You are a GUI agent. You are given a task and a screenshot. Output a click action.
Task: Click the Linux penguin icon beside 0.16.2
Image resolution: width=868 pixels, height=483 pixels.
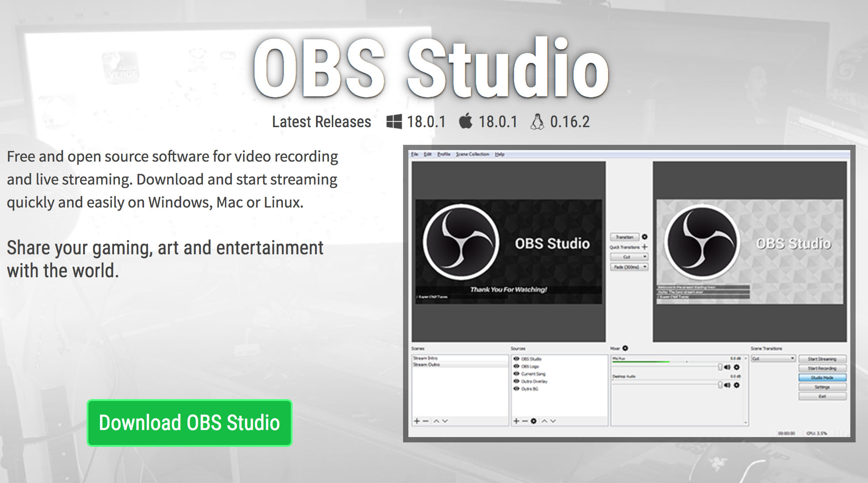coord(537,121)
